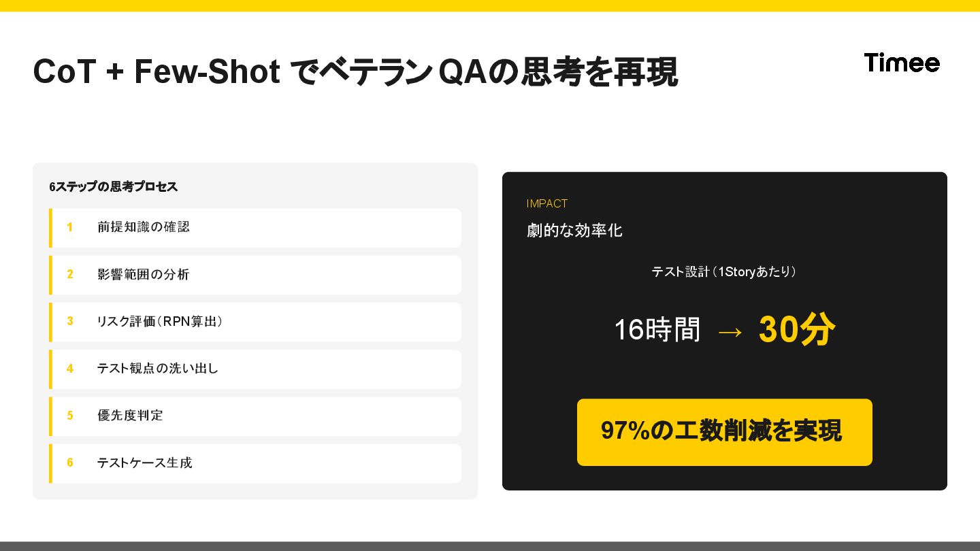
Task: Click the テスト設計(1Storyあたり) caption
Action: tap(724, 271)
